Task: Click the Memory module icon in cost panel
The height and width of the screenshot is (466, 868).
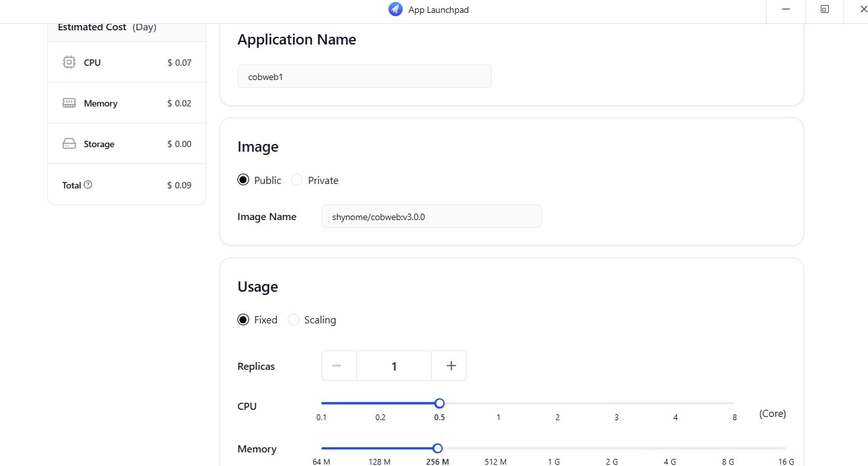Action: [69, 103]
